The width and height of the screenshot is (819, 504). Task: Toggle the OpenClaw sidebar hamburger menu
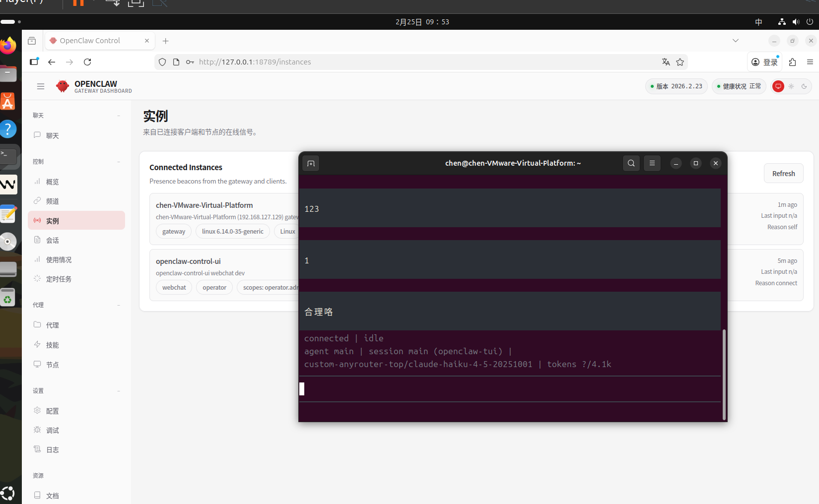point(41,86)
